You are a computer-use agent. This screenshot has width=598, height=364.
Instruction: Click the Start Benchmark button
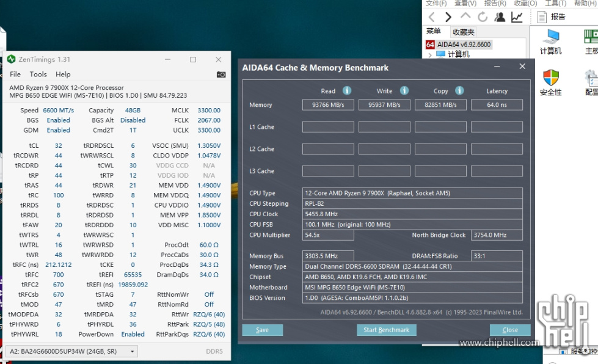point(386,330)
